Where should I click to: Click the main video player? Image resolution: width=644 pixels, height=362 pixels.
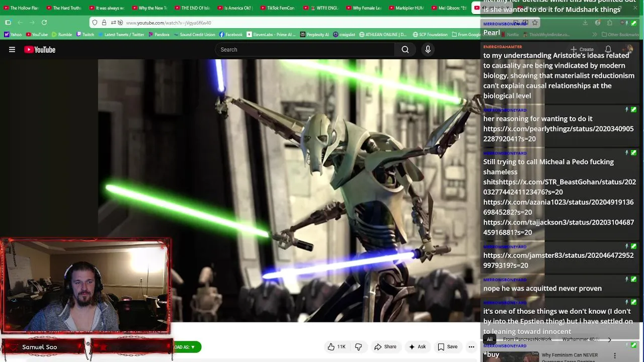[289, 191]
